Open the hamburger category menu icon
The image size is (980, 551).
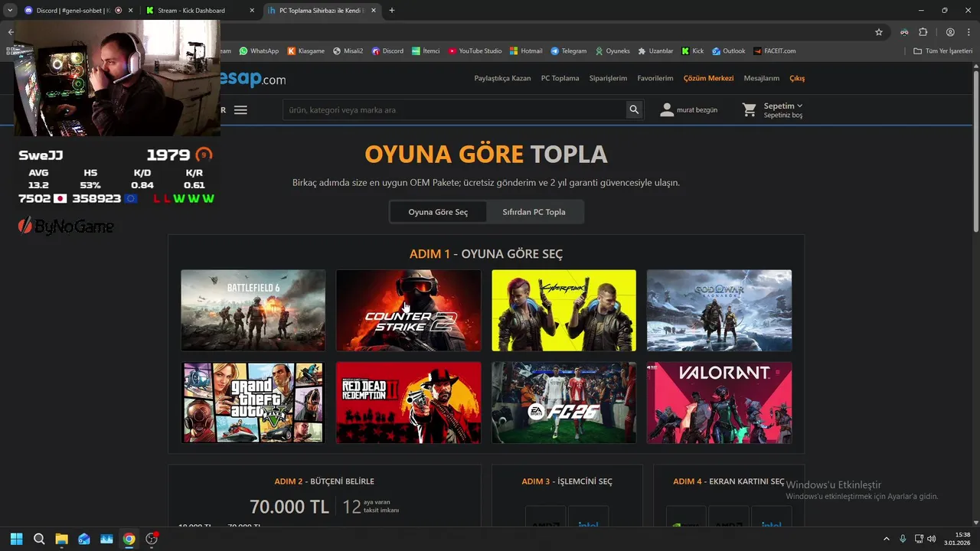[240, 110]
